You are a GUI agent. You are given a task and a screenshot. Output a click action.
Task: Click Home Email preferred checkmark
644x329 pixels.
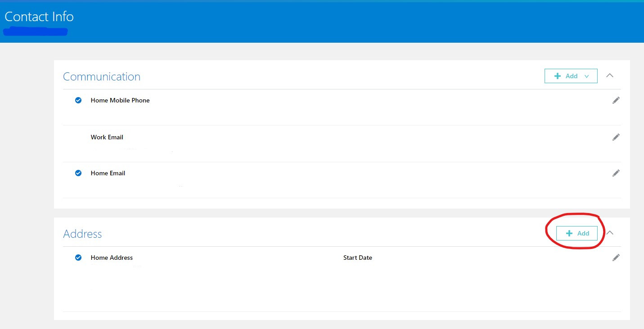(x=78, y=173)
